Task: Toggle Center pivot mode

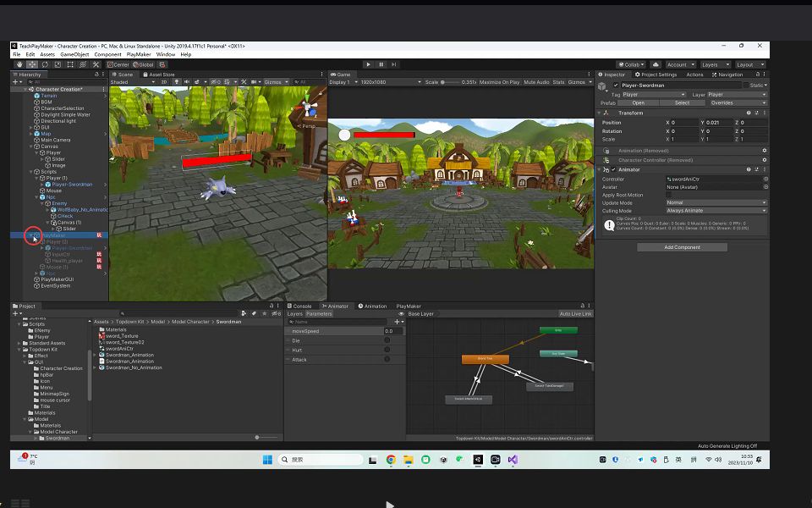Action: click(118, 65)
